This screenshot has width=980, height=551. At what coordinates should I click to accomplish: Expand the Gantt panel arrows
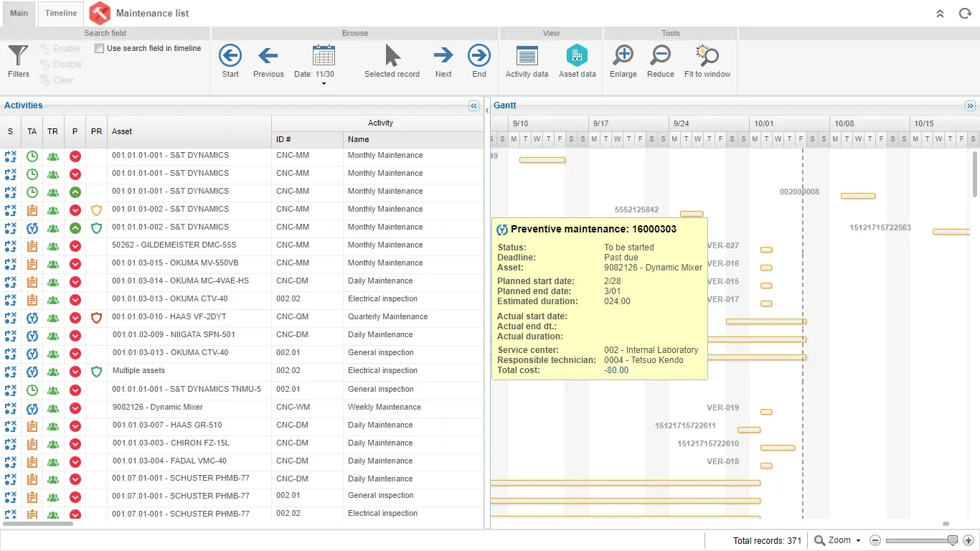pos(970,106)
